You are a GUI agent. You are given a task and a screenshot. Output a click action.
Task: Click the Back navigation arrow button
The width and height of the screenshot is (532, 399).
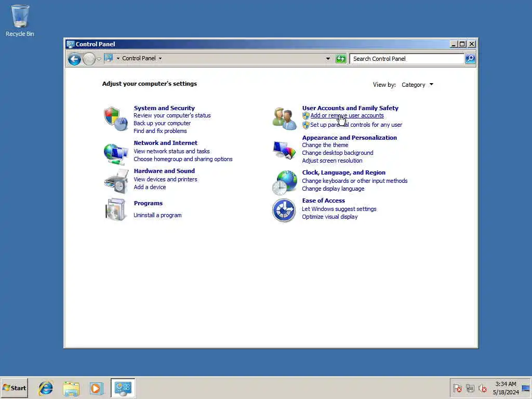point(74,59)
